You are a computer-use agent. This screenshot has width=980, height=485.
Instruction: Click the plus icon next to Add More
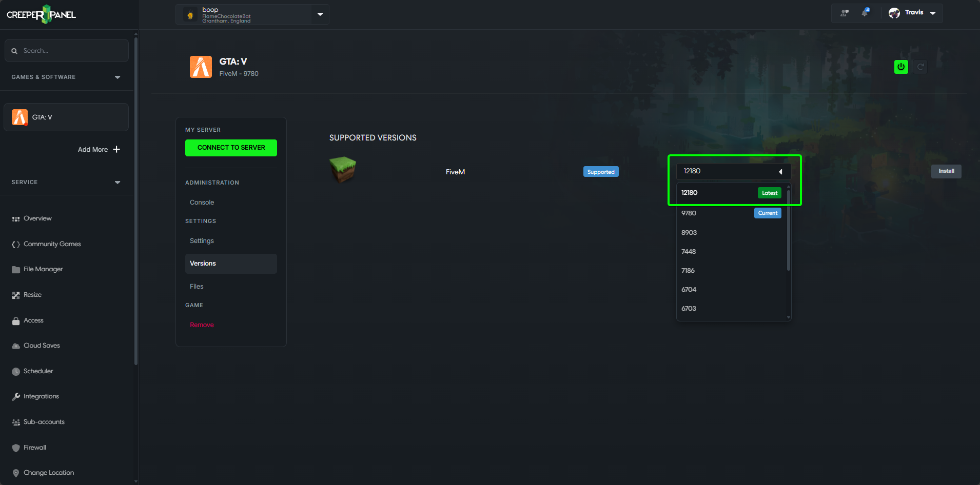(116, 149)
